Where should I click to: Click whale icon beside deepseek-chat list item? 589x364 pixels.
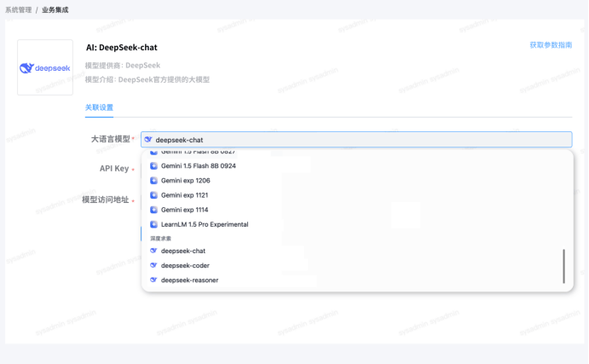click(x=153, y=251)
